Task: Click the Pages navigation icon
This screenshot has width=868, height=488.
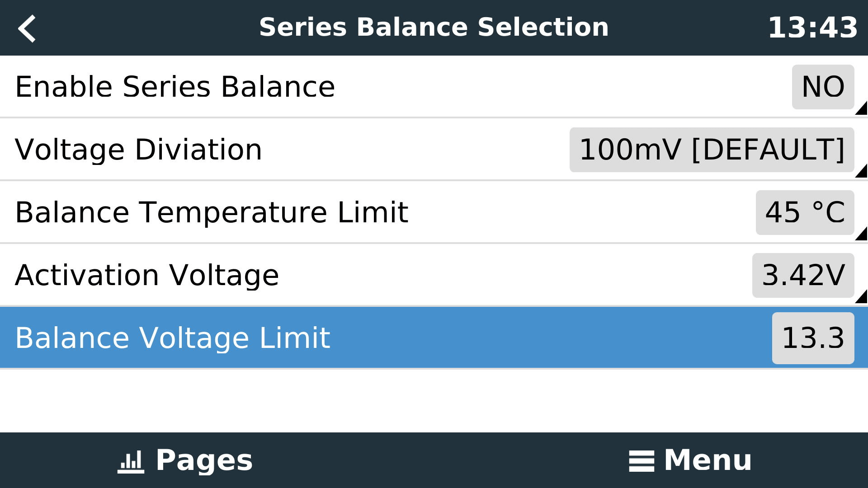Action: [131, 460]
